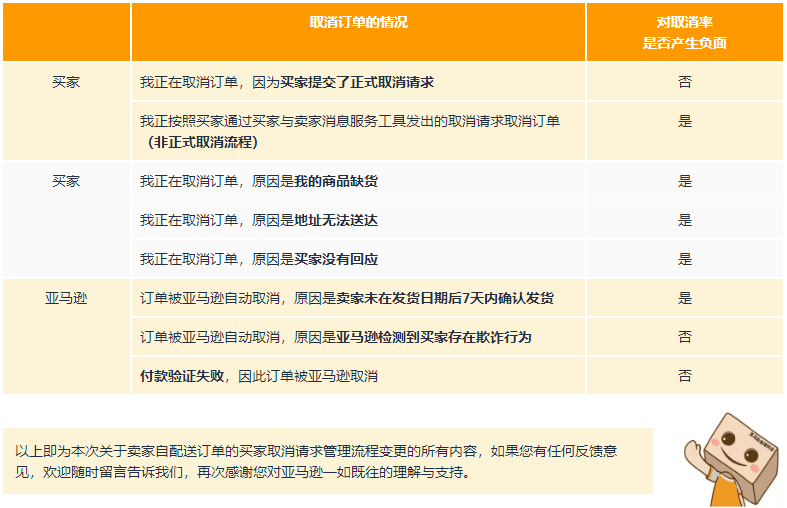Click '否' in the '买家存在欺诈行为' row

point(685,337)
